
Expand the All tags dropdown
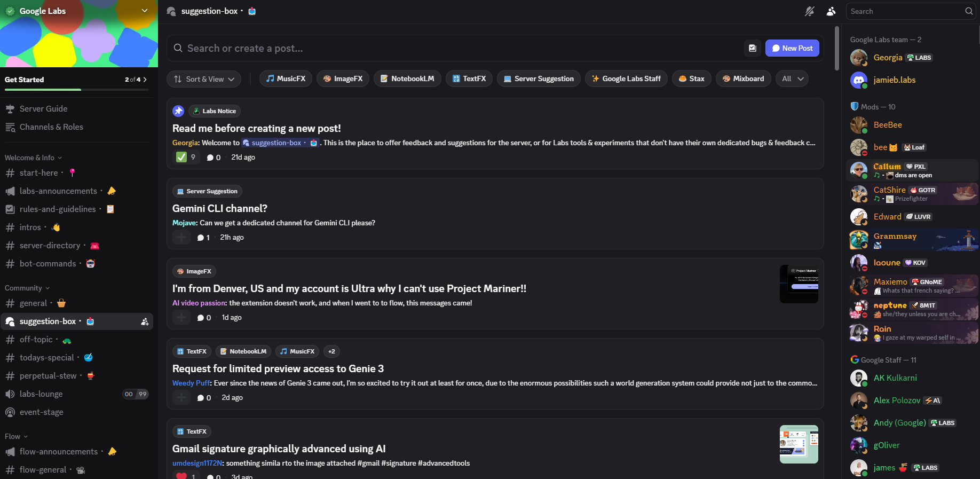(x=792, y=79)
